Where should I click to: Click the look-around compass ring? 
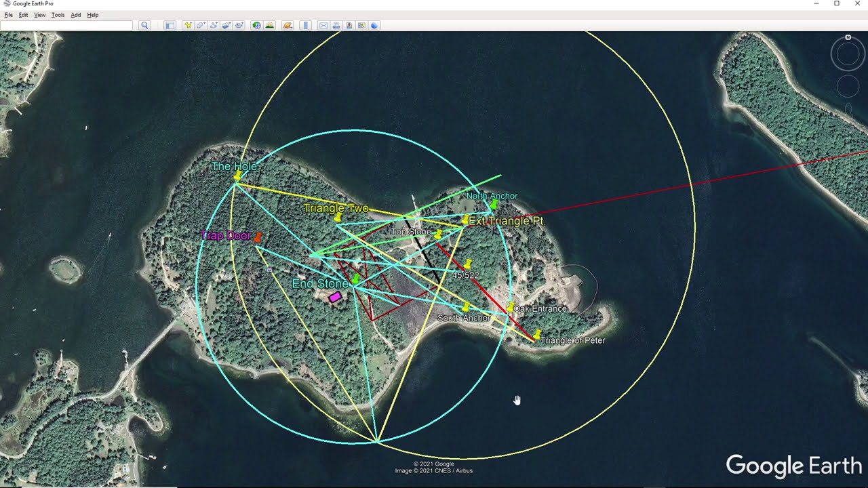coord(848,54)
